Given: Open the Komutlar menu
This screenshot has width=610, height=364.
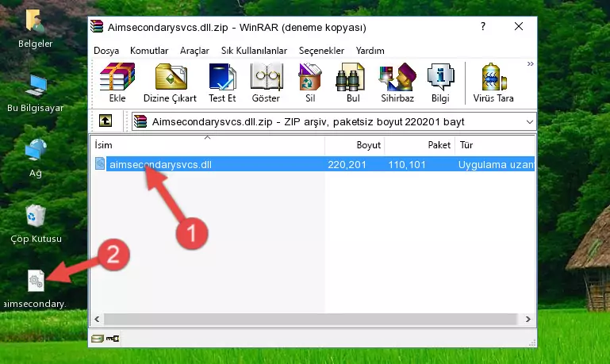Looking at the screenshot, I should pyautogui.click(x=149, y=51).
